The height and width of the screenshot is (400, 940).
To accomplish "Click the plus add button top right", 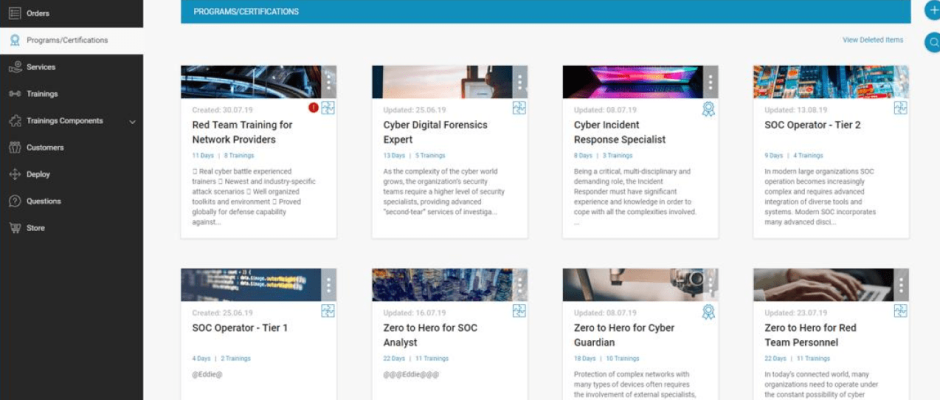I will [x=933, y=11].
